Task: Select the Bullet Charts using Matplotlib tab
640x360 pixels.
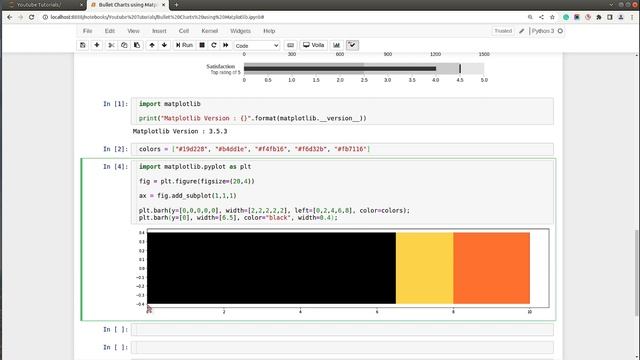Action: pos(128,5)
